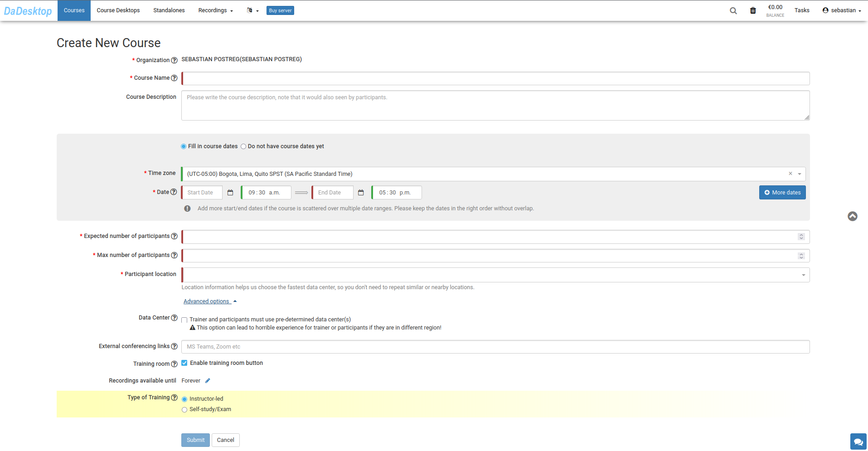
Task: Open the Start Date calendar picker
Action: click(230, 193)
